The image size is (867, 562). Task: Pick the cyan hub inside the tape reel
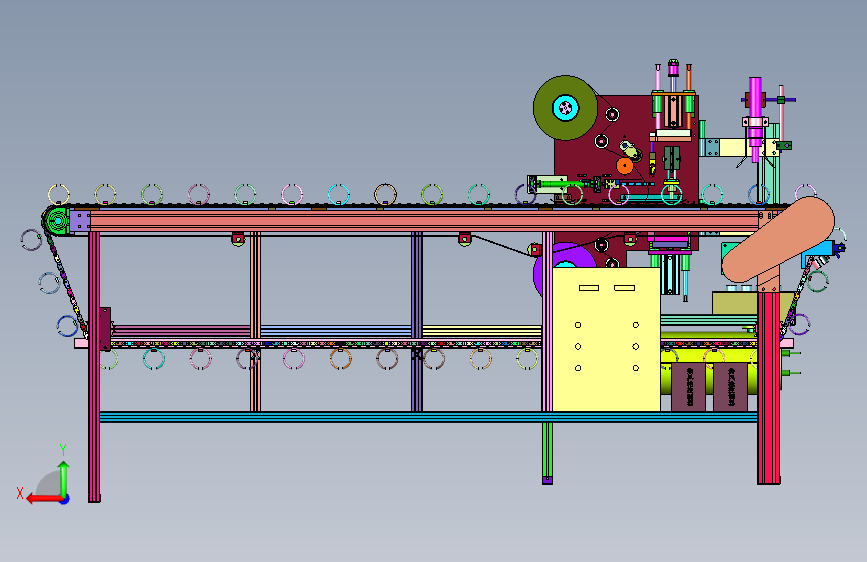click(565, 108)
